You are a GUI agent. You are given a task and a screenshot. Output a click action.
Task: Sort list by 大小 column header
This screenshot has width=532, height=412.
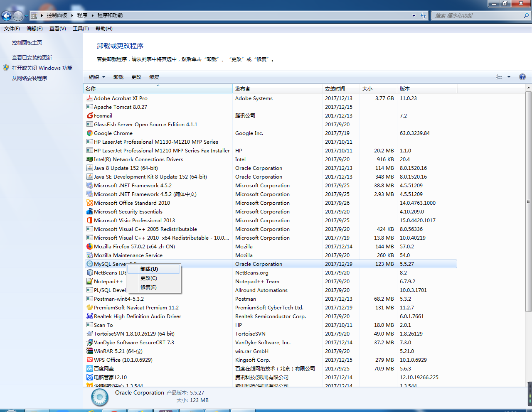pos(379,88)
